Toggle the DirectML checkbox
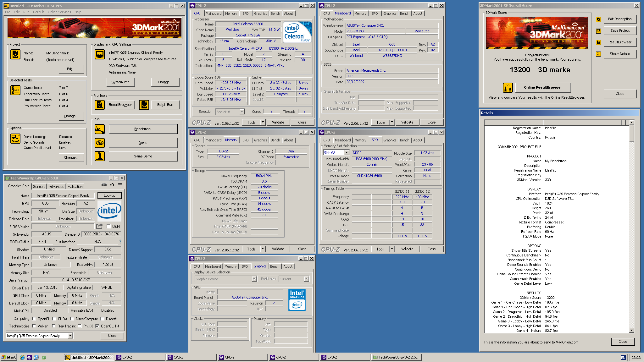Image resolution: width=644 pixels, height=362 pixels. (102, 319)
